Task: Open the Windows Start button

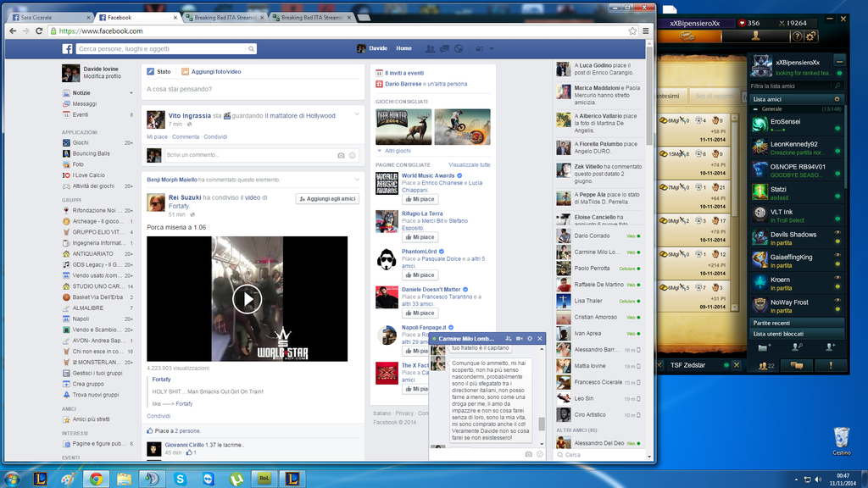Action: pyautogui.click(x=12, y=479)
